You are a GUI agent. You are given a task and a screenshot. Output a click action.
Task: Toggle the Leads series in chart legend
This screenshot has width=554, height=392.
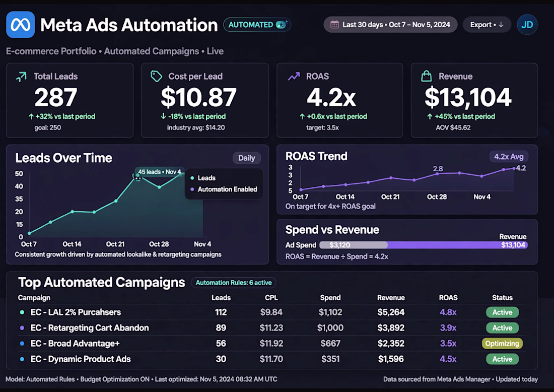203,178
